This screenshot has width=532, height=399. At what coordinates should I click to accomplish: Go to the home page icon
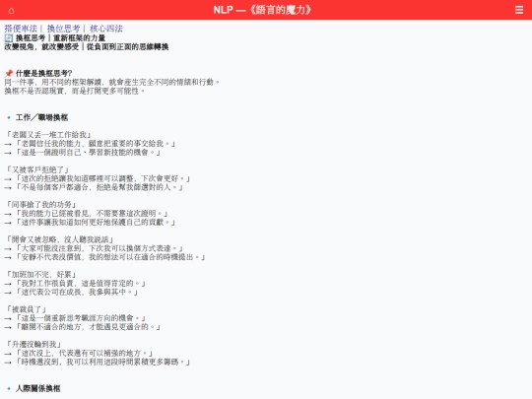pyautogui.click(x=11, y=11)
